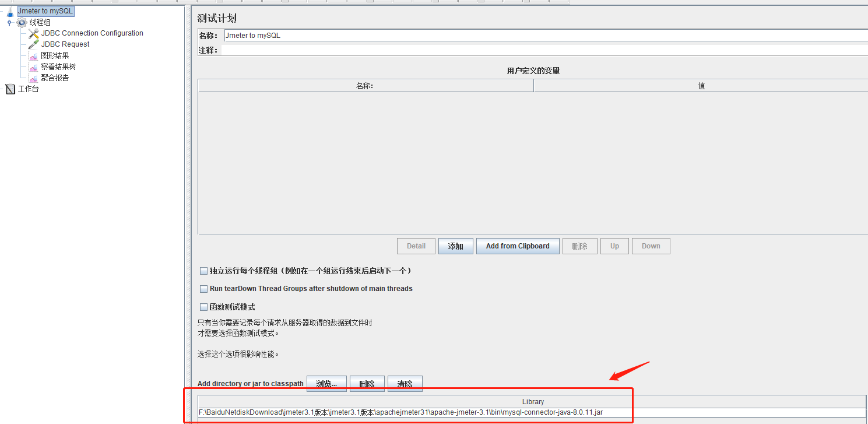868x424 pixels.
Task: Click the 值 column header in variables table
Action: click(701, 86)
